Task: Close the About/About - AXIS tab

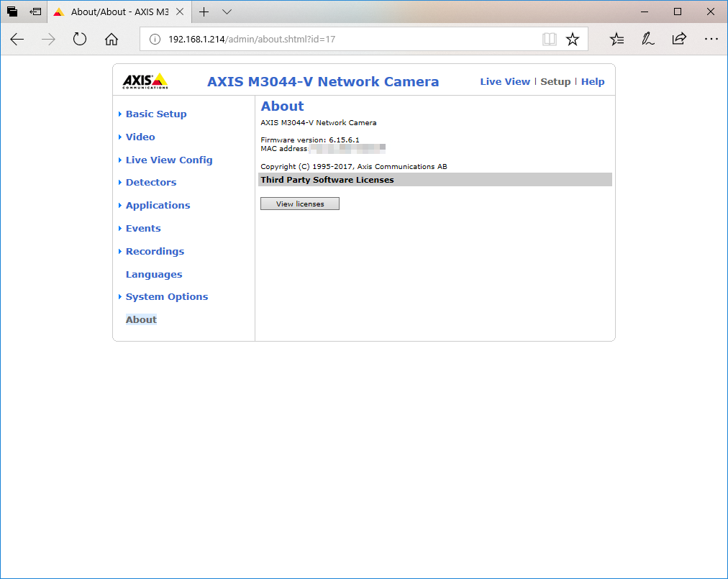Action: coord(180,12)
